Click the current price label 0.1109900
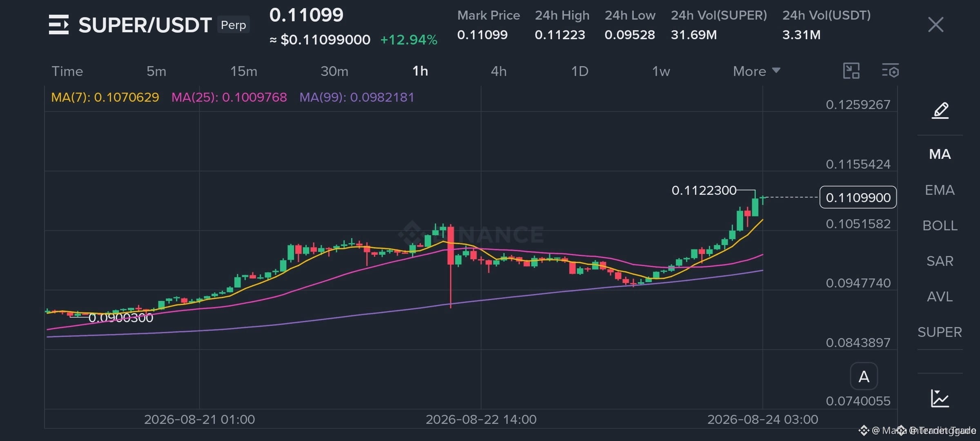The image size is (980, 441). coord(858,198)
